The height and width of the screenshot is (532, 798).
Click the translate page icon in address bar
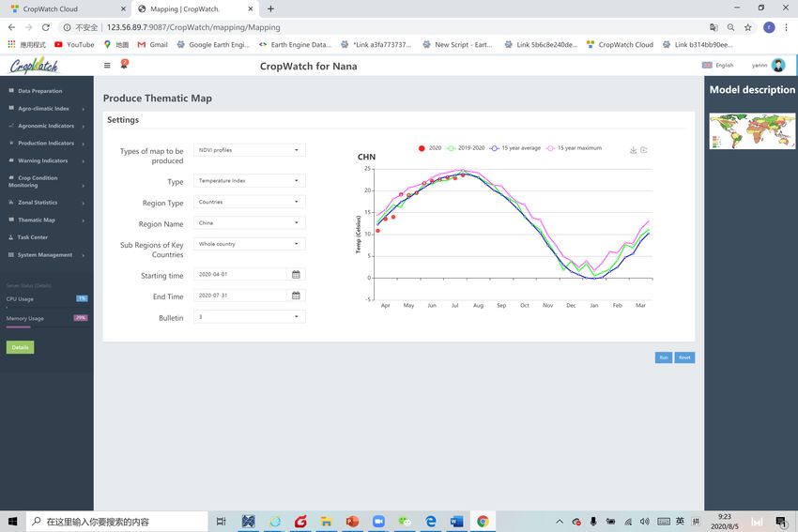[x=714, y=27]
